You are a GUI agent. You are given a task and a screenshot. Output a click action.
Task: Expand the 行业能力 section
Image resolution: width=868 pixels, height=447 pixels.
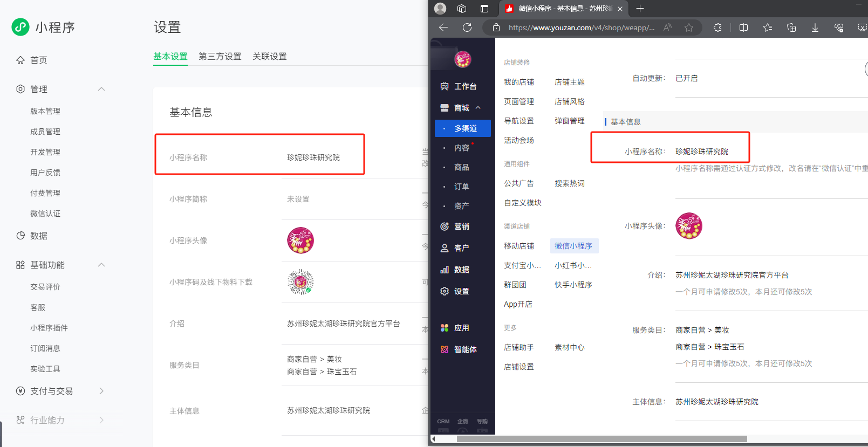coord(101,420)
